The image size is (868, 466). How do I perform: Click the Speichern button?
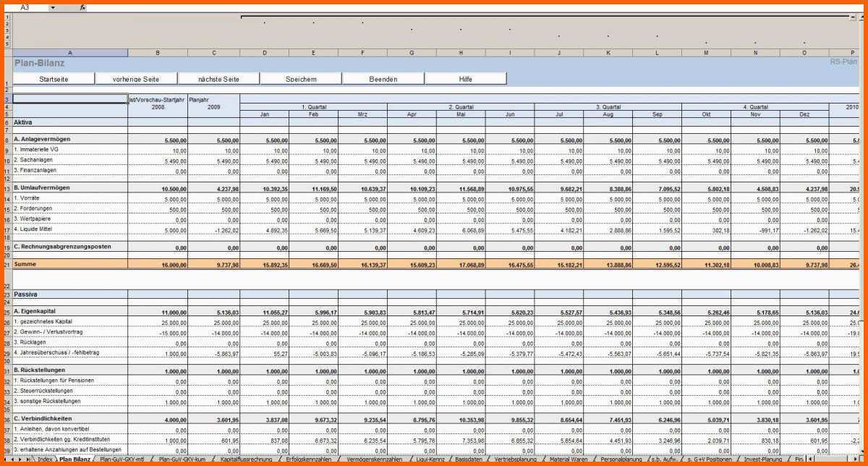(x=301, y=79)
